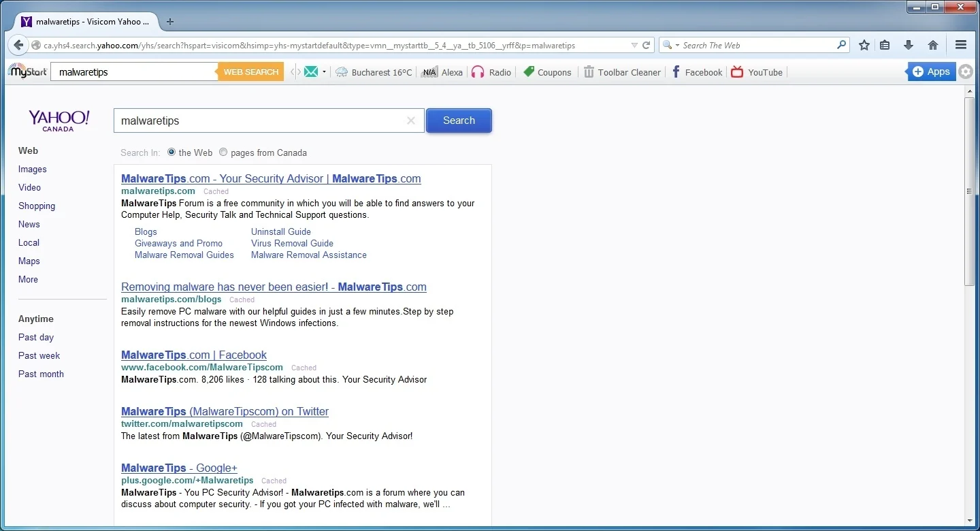Open the downloads arrow icon

[909, 45]
